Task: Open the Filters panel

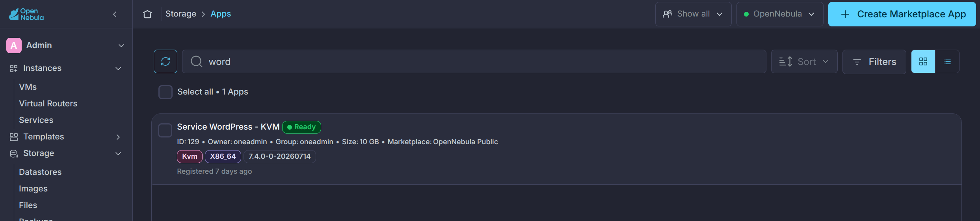Action: (x=874, y=61)
